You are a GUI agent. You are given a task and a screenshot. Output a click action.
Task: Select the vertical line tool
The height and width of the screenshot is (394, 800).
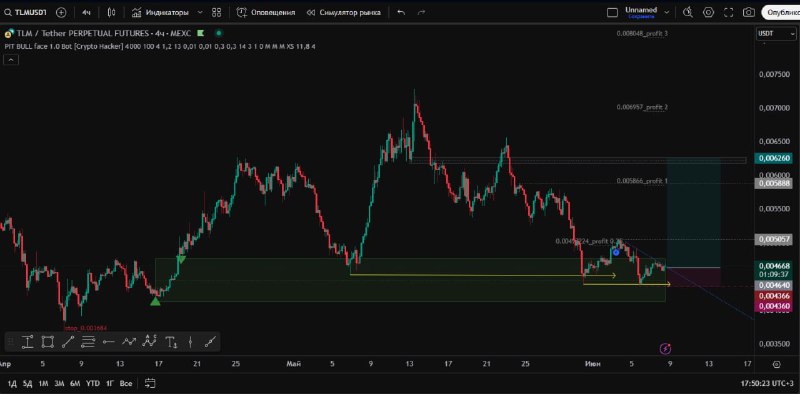click(190, 342)
